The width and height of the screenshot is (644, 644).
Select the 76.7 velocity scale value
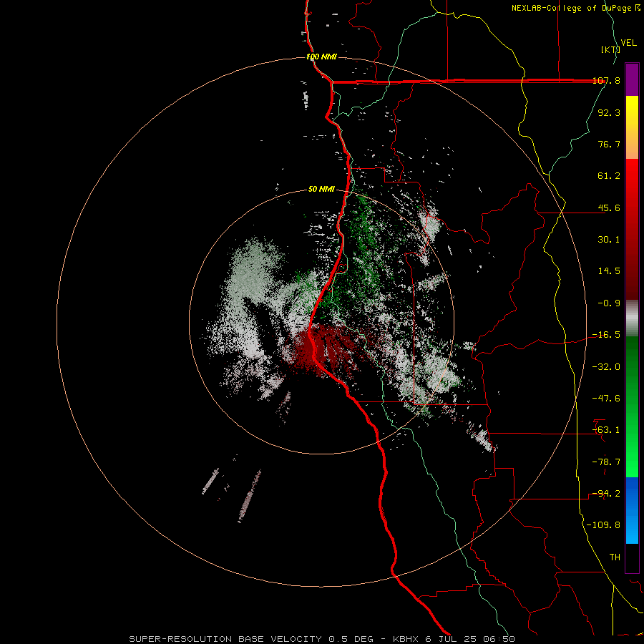(609, 144)
